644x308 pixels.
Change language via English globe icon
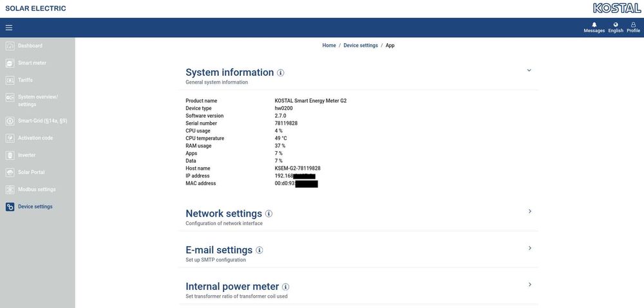point(616,24)
